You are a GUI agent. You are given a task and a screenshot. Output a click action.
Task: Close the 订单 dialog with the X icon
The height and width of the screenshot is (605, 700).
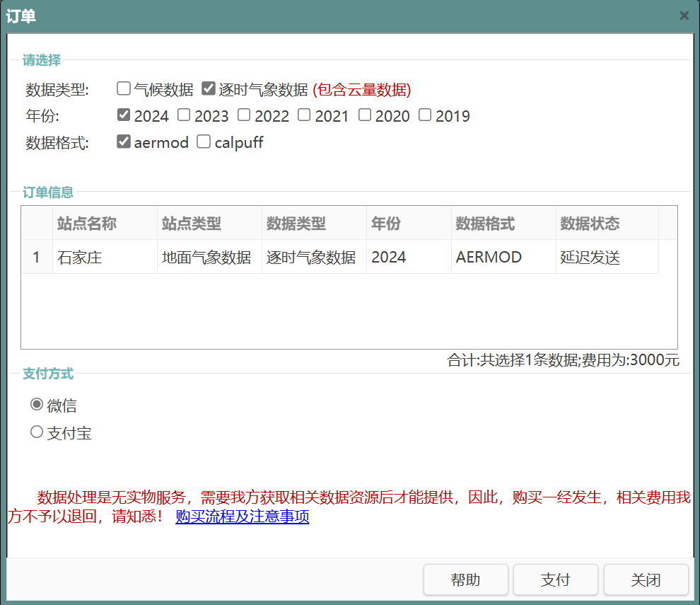684,16
